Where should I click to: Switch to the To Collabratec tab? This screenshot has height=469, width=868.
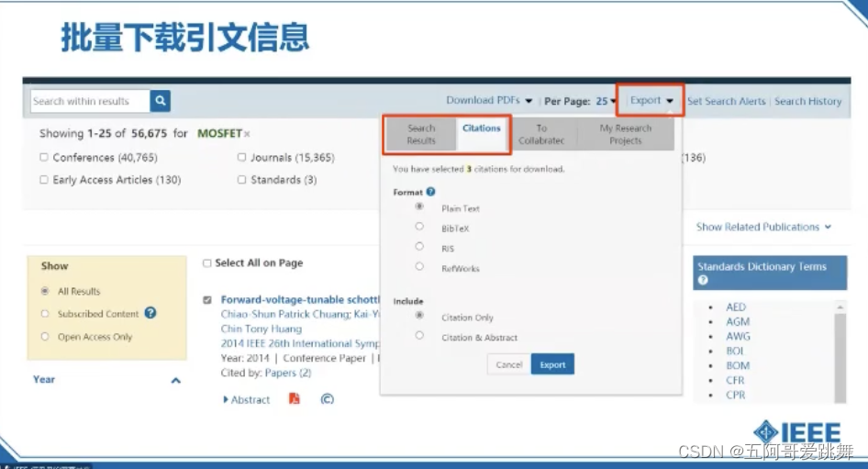pos(540,134)
